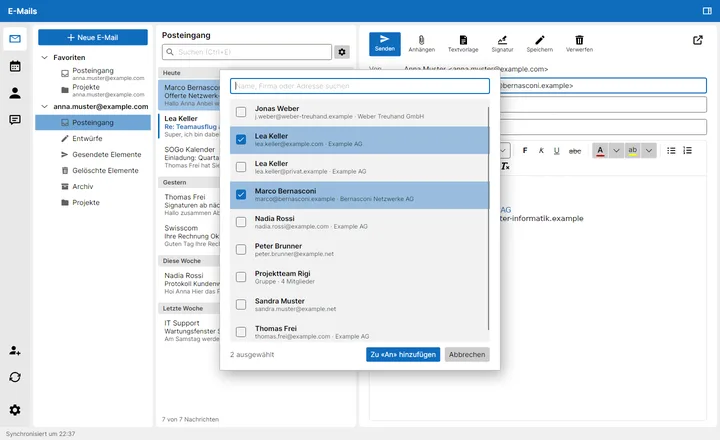
Task: Open highlight color dropdown arrow
Action: point(648,150)
